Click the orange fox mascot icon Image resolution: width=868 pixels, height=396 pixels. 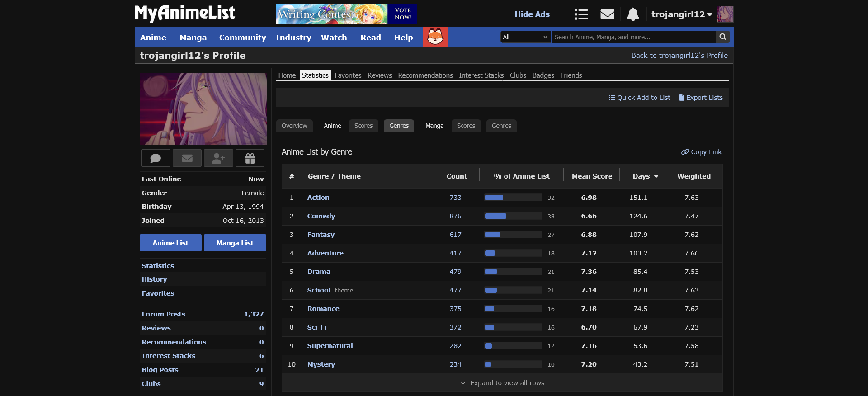(435, 37)
